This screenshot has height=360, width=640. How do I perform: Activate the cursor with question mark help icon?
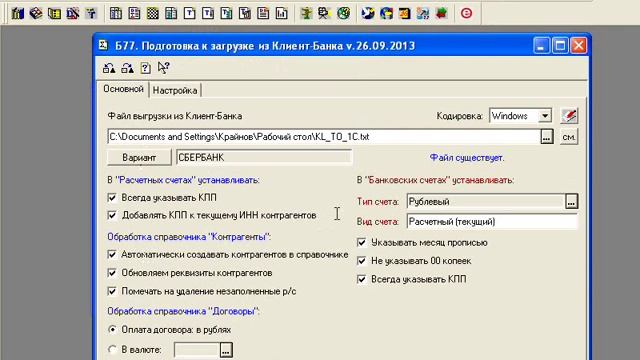pyautogui.click(x=164, y=68)
